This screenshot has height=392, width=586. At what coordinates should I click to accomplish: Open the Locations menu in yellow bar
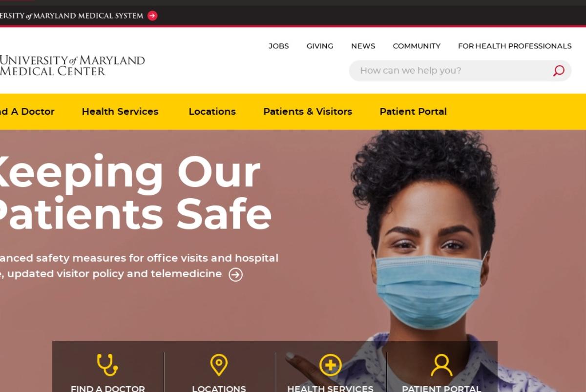pos(212,112)
